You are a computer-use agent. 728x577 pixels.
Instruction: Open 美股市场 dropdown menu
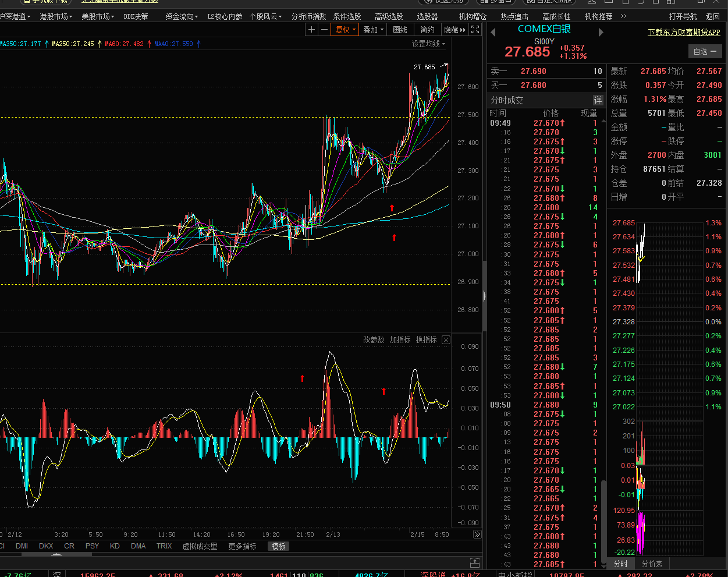98,16
